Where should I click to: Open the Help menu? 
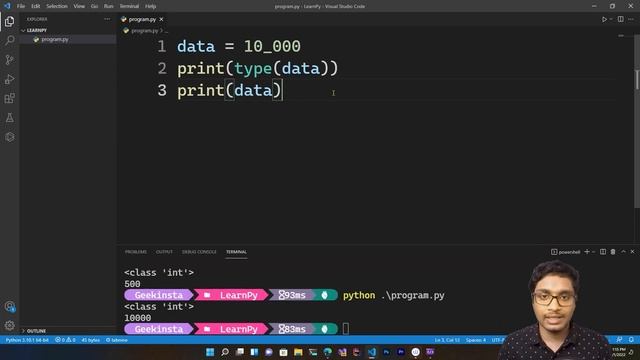pyautogui.click(x=151, y=6)
